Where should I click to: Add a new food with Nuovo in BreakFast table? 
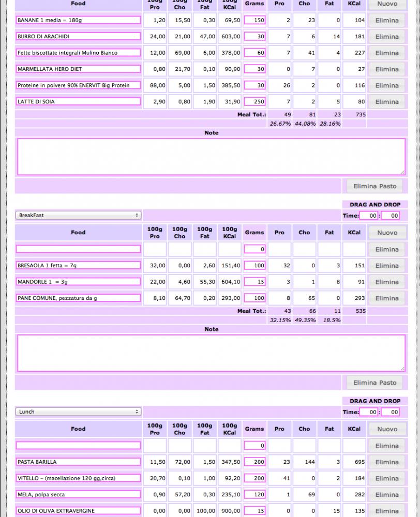point(387,233)
